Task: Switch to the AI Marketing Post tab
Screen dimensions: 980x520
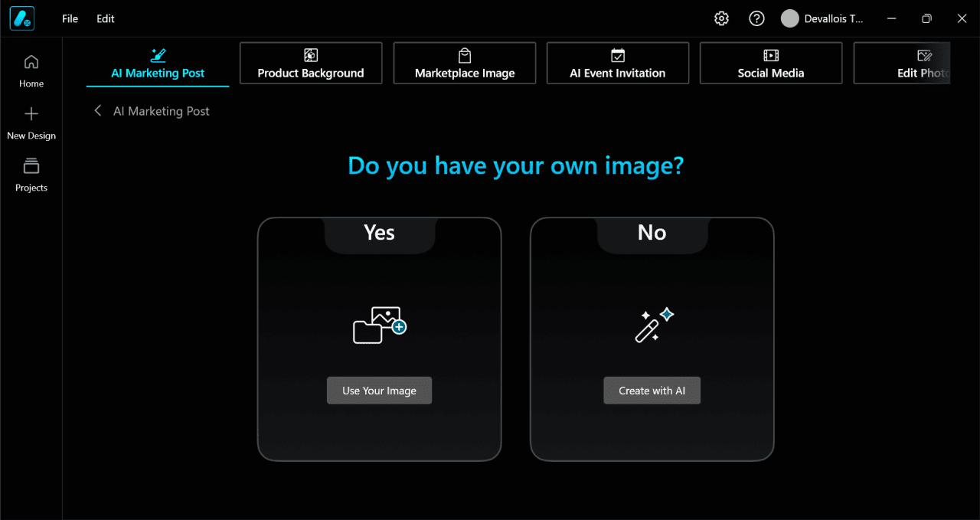Action: 157,73
